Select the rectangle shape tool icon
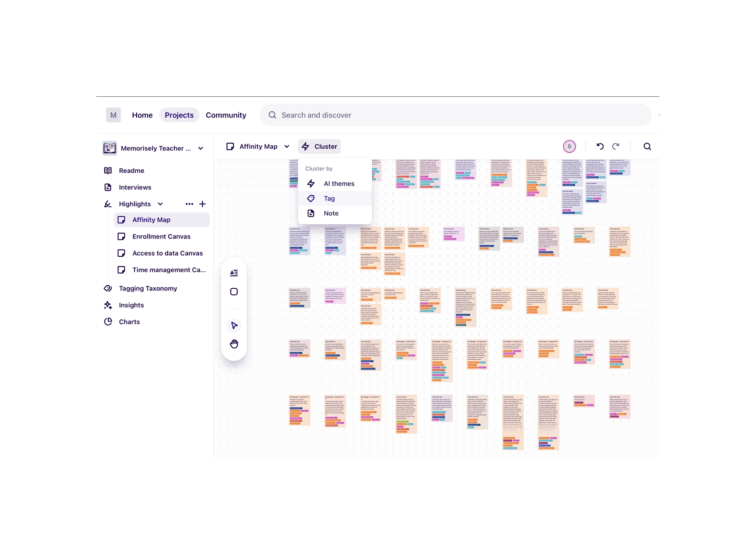Image resolution: width=756 pixels, height=554 pixels. point(234,292)
